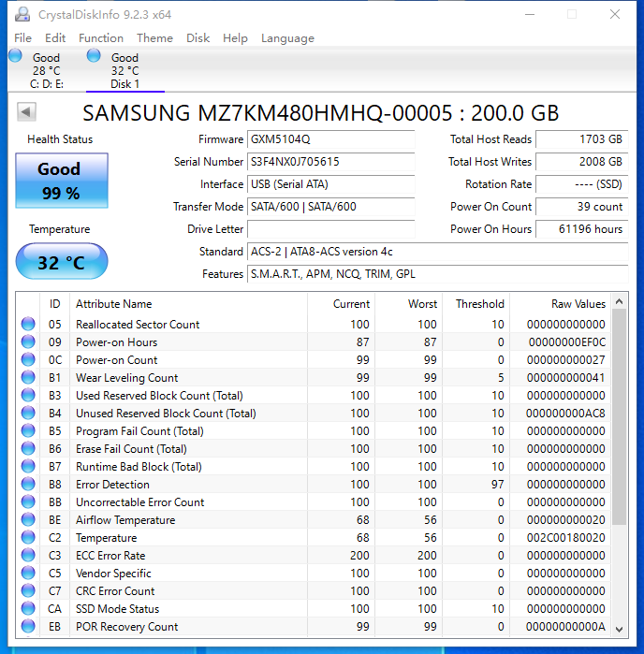
Task: Click the status orb for Unused Reserved Block Count
Action: click(28, 413)
